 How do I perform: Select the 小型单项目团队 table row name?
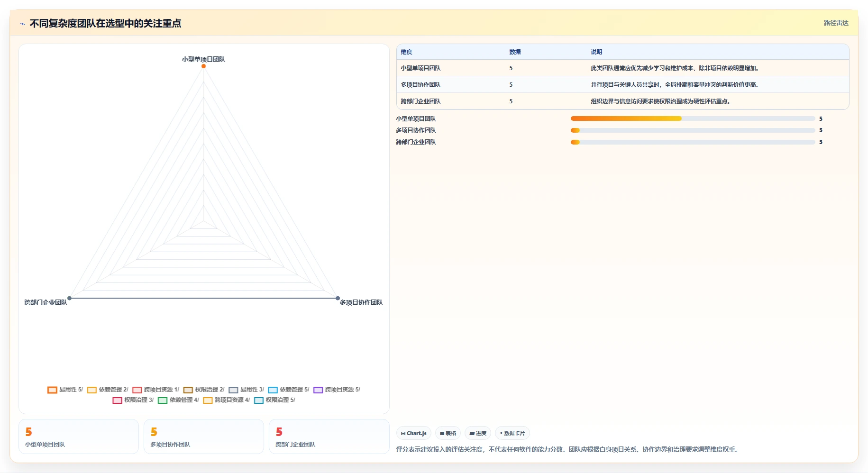(420, 68)
